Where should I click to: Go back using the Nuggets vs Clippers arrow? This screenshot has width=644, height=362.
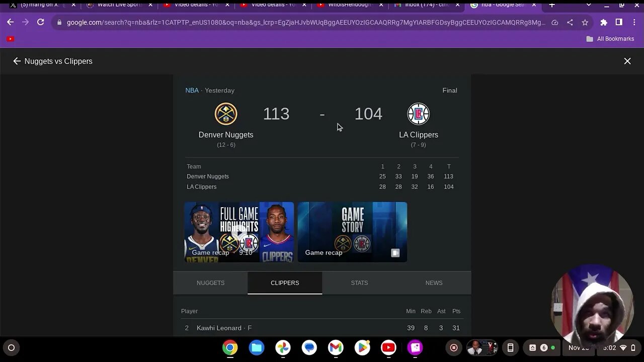[x=17, y=61]
